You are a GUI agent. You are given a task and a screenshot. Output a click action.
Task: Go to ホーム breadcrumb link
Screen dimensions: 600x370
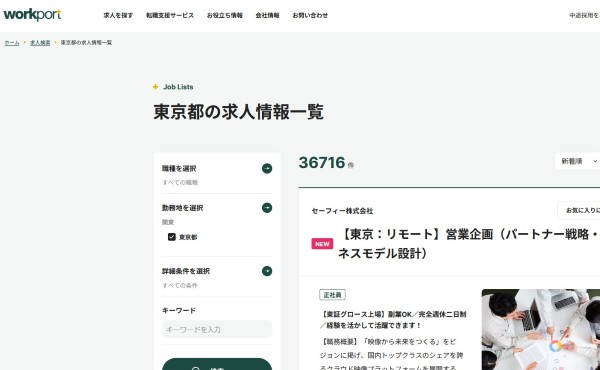pyautogui.click(x=12, y=42)
